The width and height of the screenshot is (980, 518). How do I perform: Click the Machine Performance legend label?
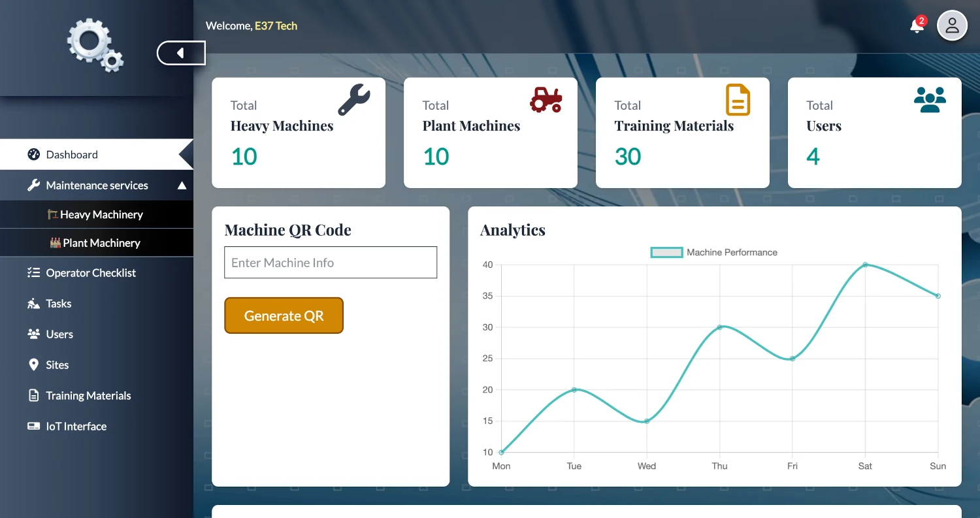coord(732,252)
